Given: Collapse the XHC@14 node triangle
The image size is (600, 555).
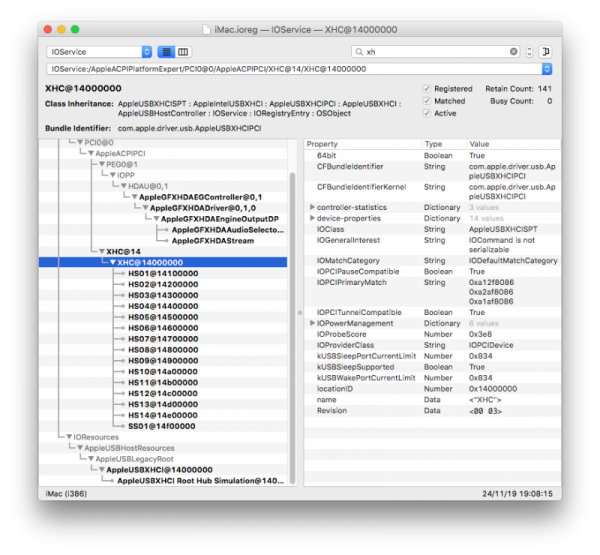Looking at the screenshot, I should coord(102,251).
